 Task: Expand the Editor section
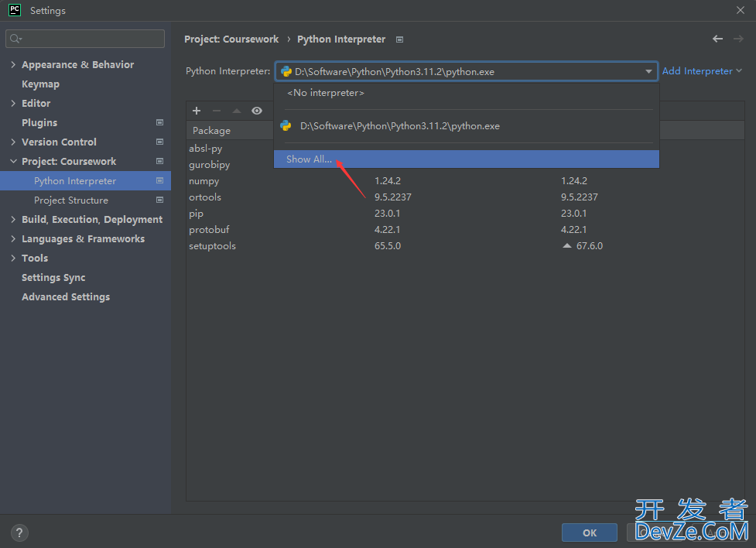(13, 103)
